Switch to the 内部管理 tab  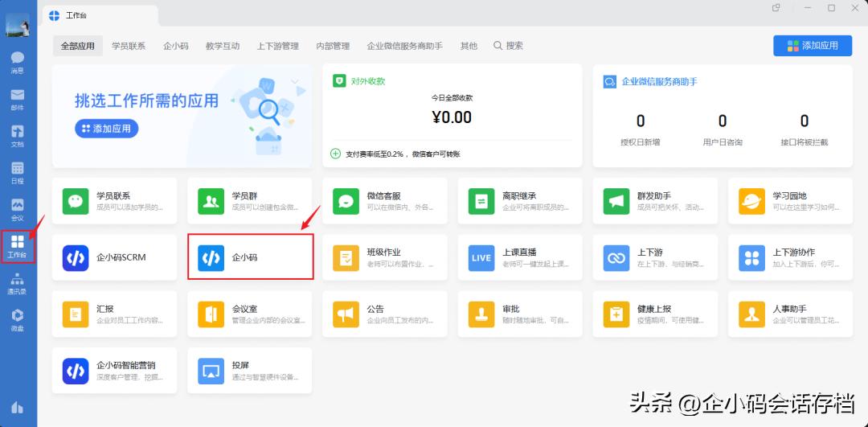point(333,46)
